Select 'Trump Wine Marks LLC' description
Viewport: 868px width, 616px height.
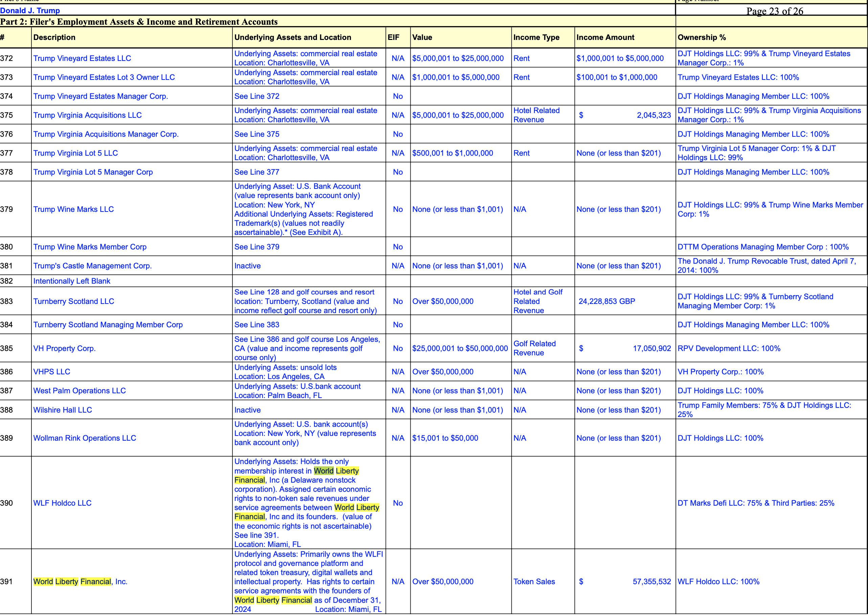[73, 210]
